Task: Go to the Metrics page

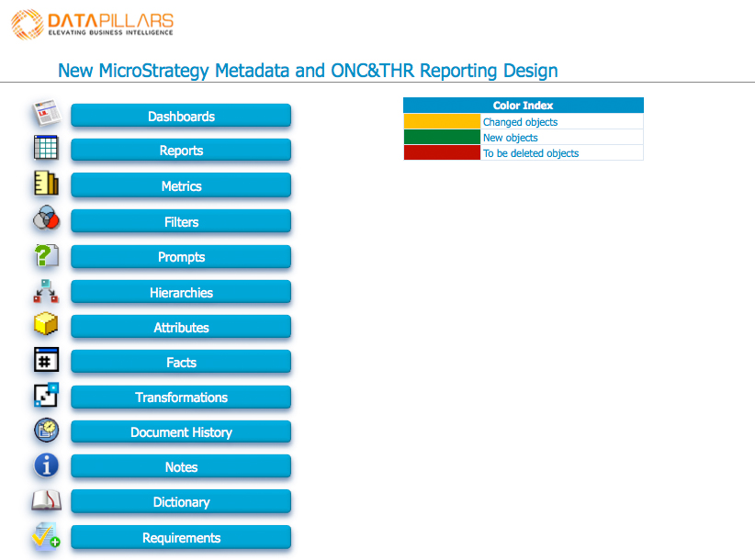Action: tap(181, 185)
